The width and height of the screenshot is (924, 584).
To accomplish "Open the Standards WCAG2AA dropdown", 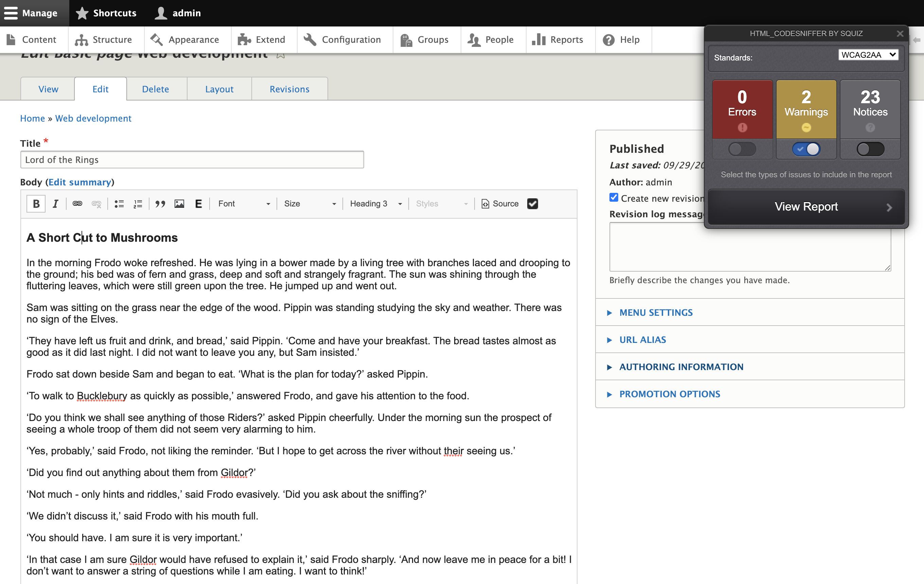I will pos(868,55).
